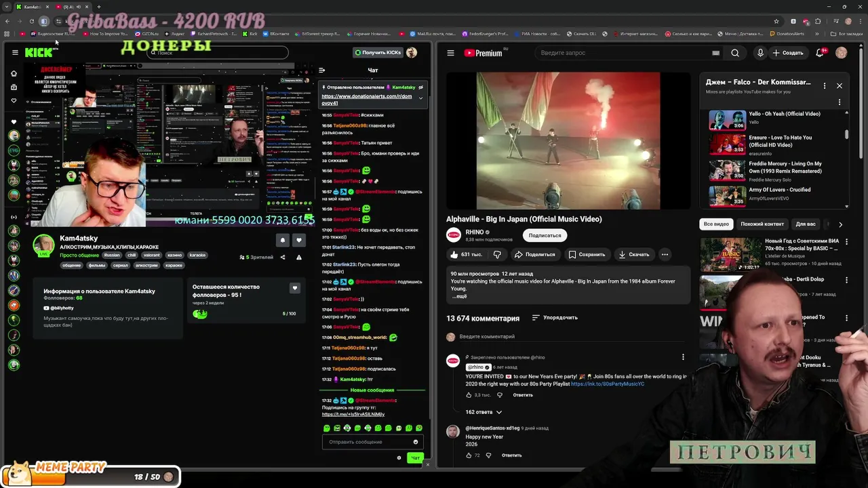
Task: Open Джем playlist three-dot menu
Action: (x=825, y=86)
